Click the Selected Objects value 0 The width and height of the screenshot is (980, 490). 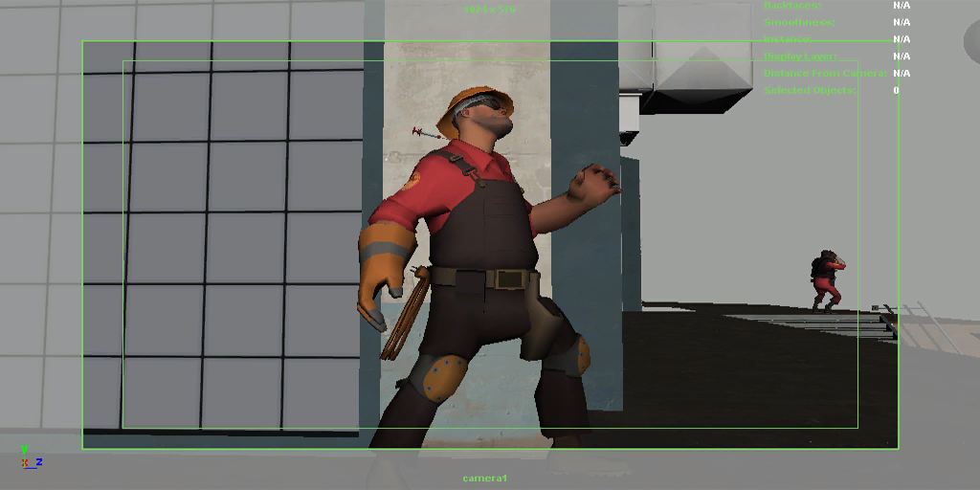tap(896, 90)
